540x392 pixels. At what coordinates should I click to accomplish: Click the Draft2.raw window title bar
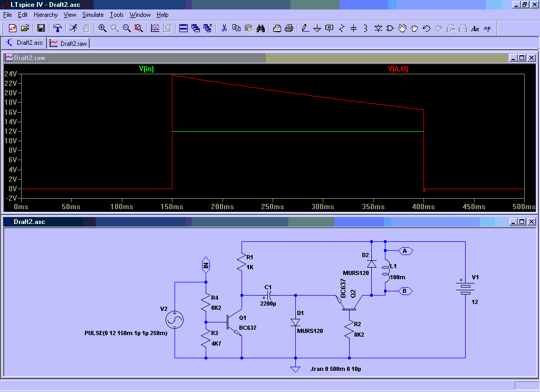click(255, 58)
